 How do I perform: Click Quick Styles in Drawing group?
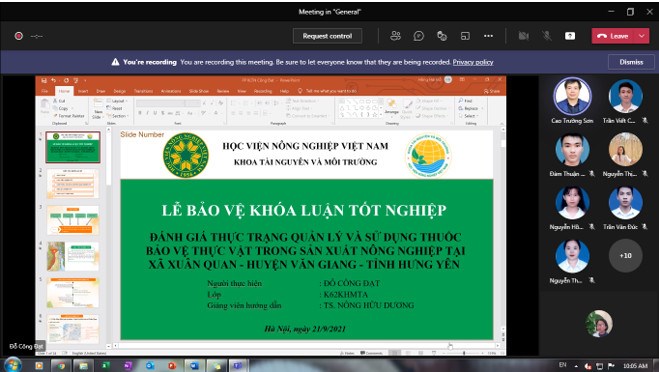[x=407, y=109]
